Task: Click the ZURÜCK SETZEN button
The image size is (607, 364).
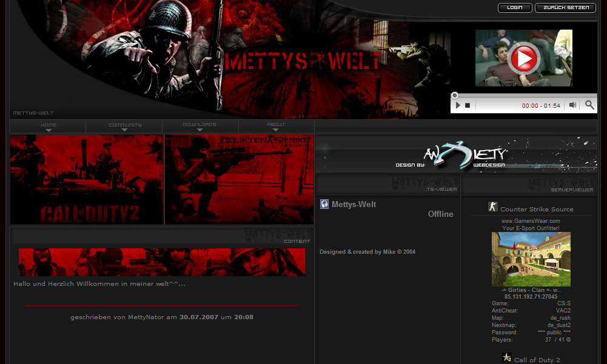Action: [566, 8]
